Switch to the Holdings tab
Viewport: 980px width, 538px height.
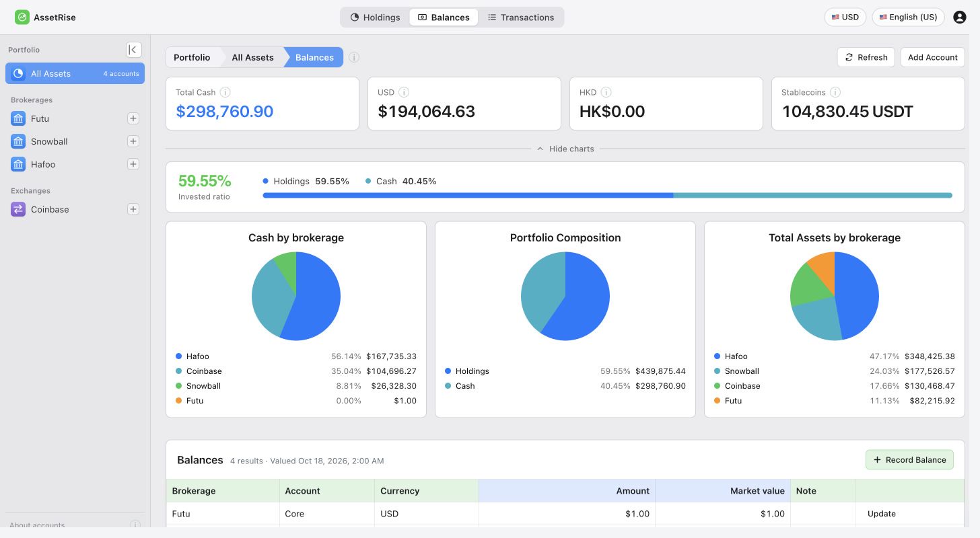pos(376,17)
